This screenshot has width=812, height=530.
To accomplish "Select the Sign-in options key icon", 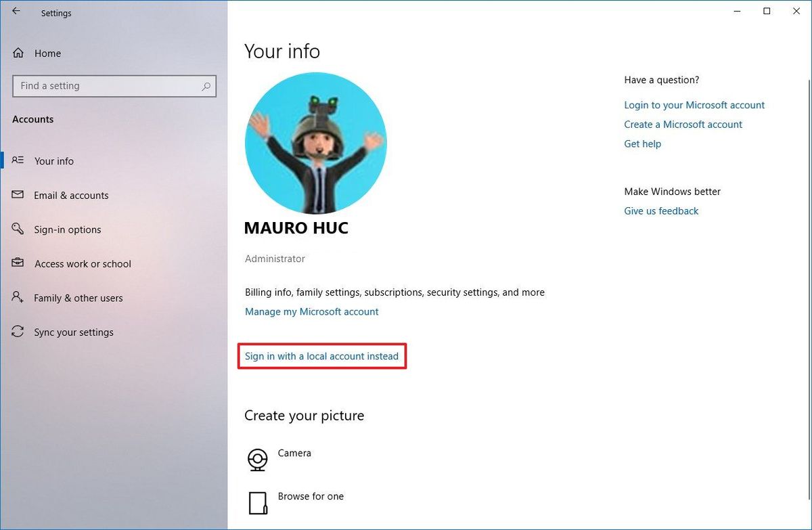I will (x=17, y=229).
